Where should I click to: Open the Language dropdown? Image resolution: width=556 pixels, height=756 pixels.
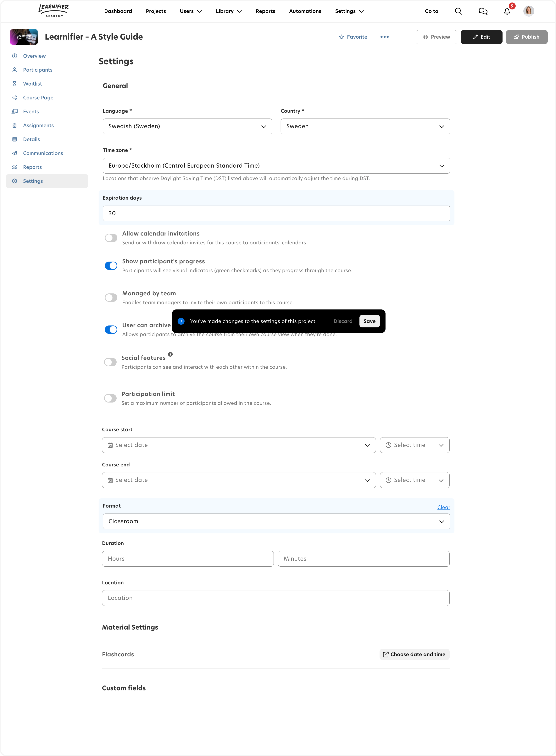tap(187, 126)
